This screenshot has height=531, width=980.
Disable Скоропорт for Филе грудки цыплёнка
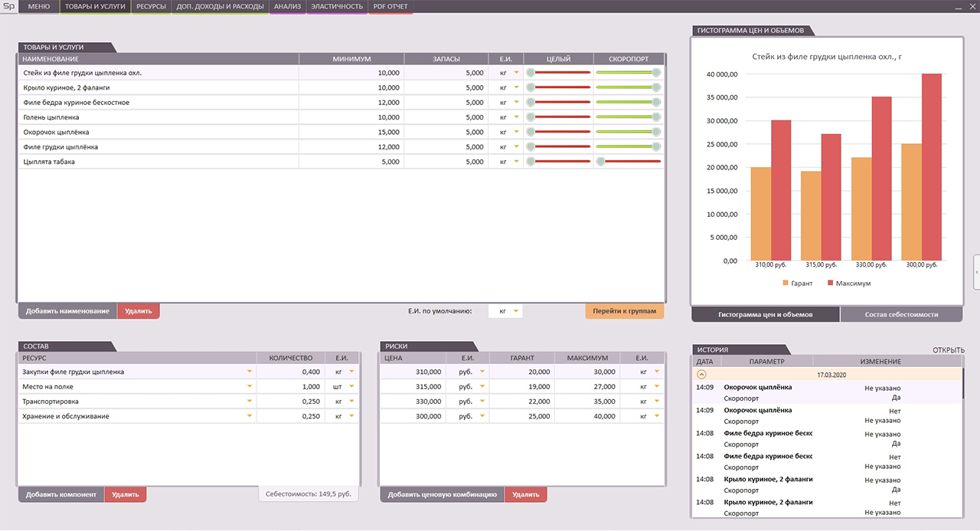(x=656, y=147)
